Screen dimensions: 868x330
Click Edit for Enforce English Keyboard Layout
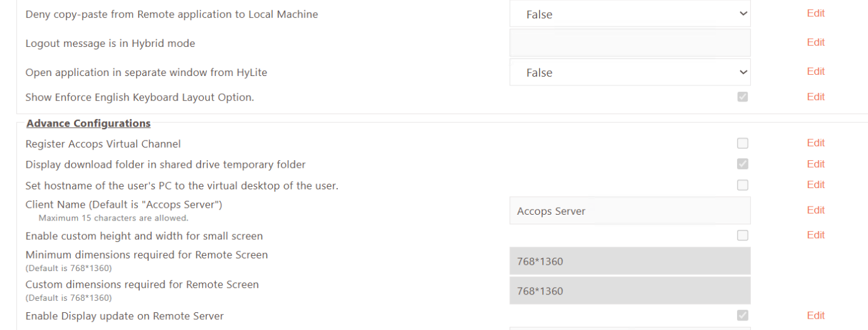pyautogui.click(x=815, y=97)
